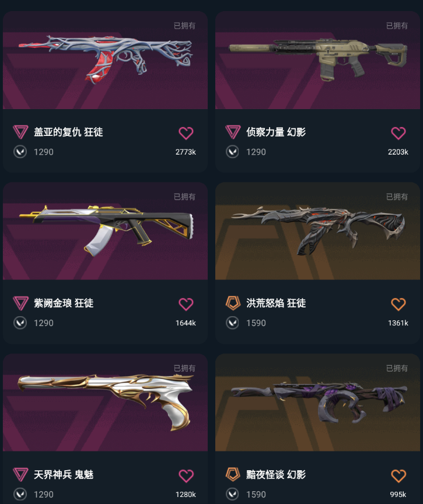Open the 侦察力量 幻影 rifle thumbnail

pyautogui.click(x=317, y=60)
